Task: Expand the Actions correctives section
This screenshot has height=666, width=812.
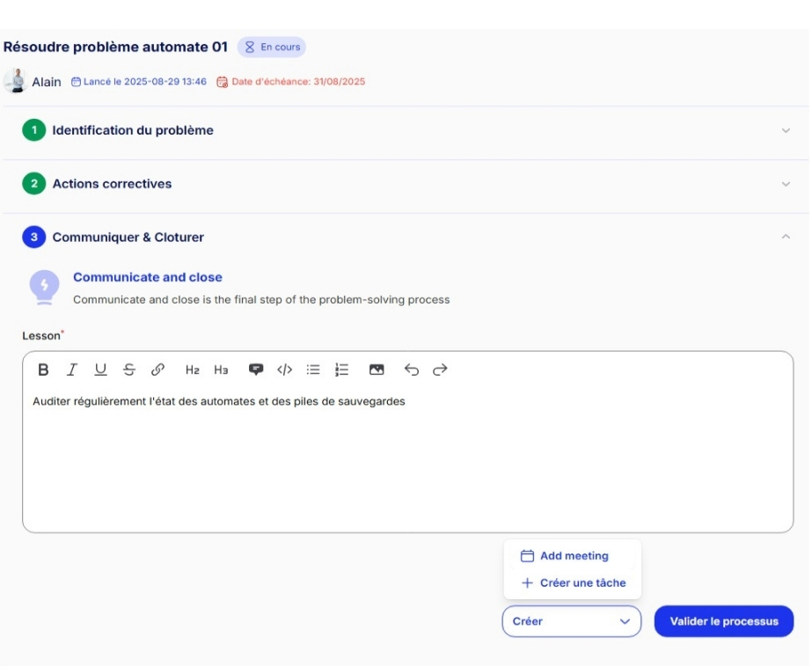Action: click(786, 185)
